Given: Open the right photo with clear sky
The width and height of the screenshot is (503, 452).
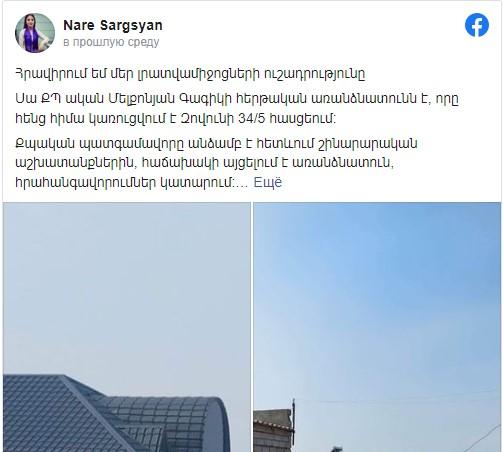Looking at the screenshot, I should tap(377, 327).
